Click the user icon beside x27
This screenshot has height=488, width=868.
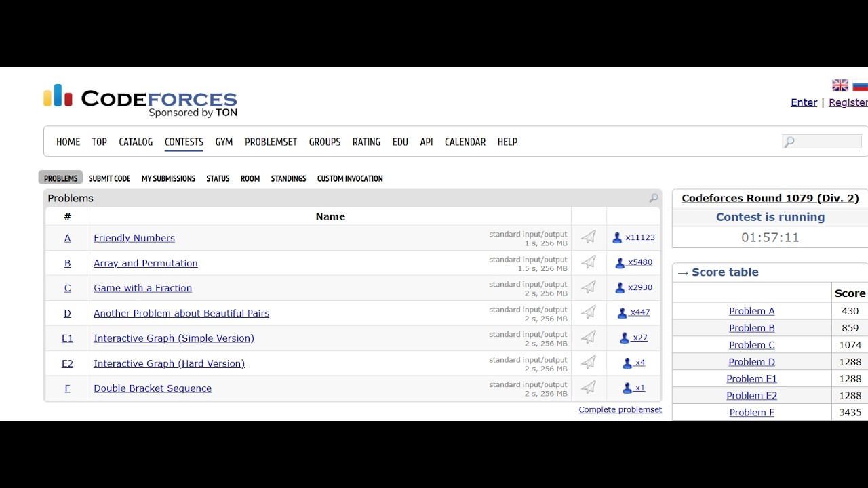pyautogui.click(x=625, y=338)
